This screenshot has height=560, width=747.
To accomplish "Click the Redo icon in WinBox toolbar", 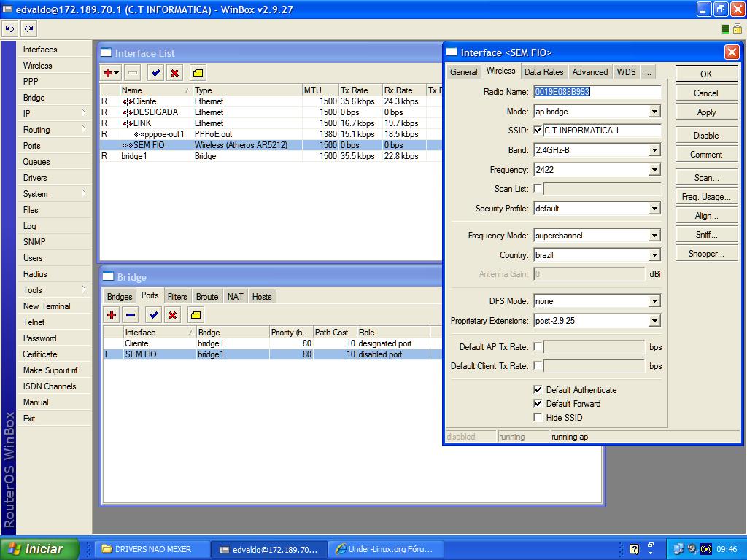I will click(x=29, y=29).
